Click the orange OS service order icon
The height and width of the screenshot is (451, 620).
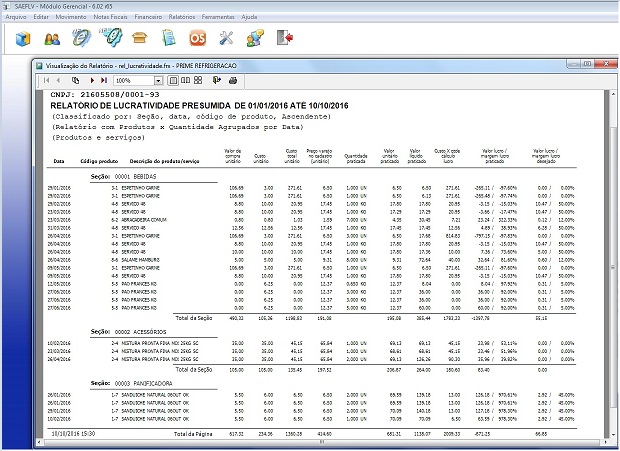[x=198, y=38]
